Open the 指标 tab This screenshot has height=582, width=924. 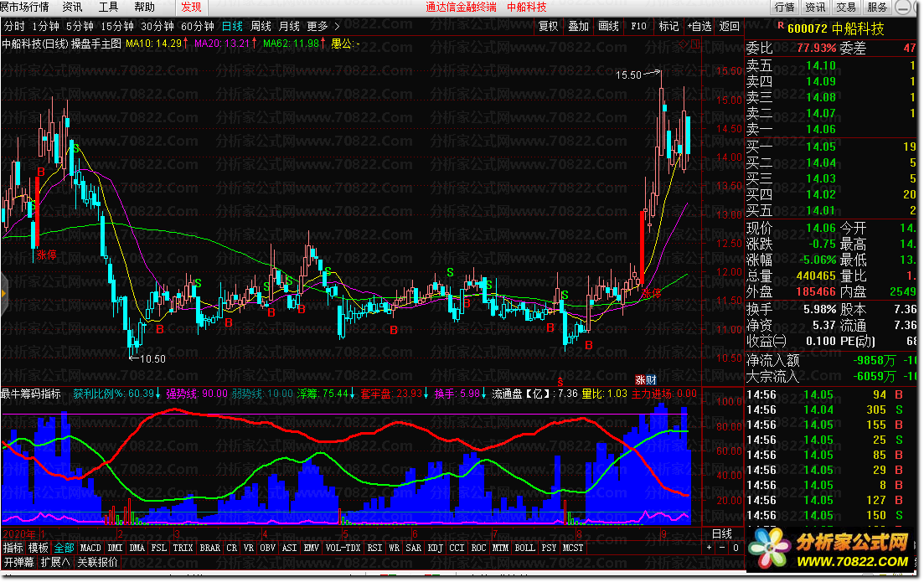(x=13, y=549)
